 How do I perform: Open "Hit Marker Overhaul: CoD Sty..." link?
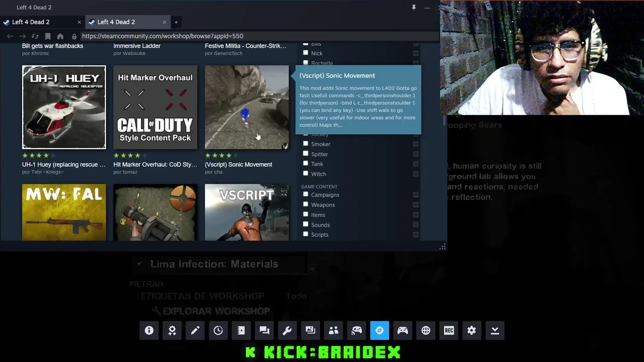155,164
